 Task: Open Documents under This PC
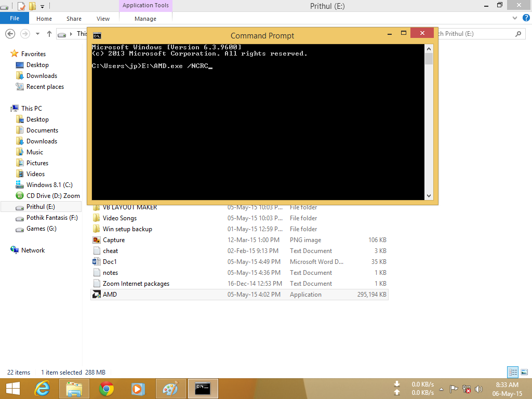[x=42, y=130]
